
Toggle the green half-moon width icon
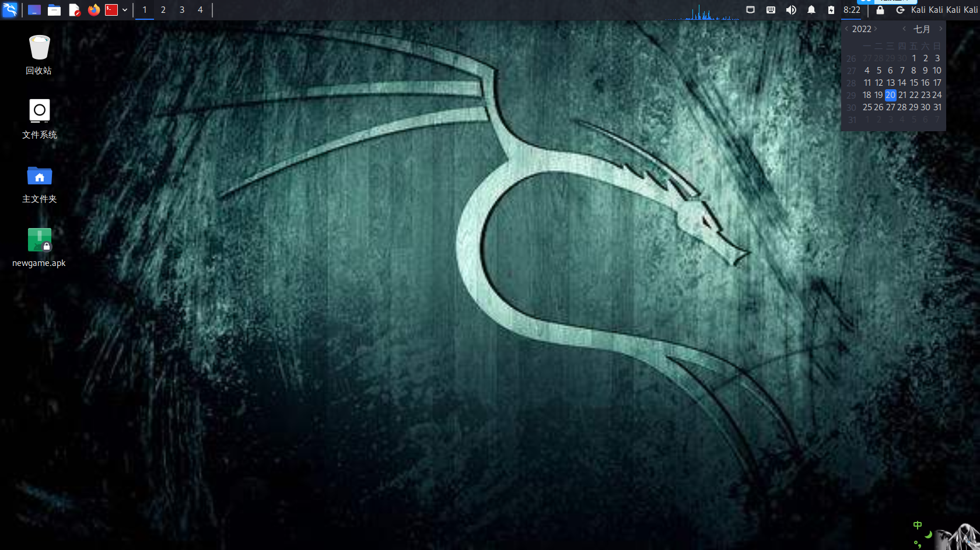928,534
